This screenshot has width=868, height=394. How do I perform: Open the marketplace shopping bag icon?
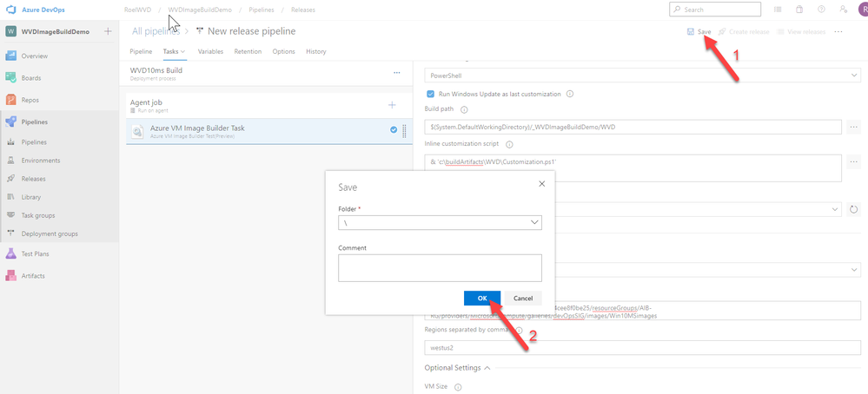tap(799, 10)
